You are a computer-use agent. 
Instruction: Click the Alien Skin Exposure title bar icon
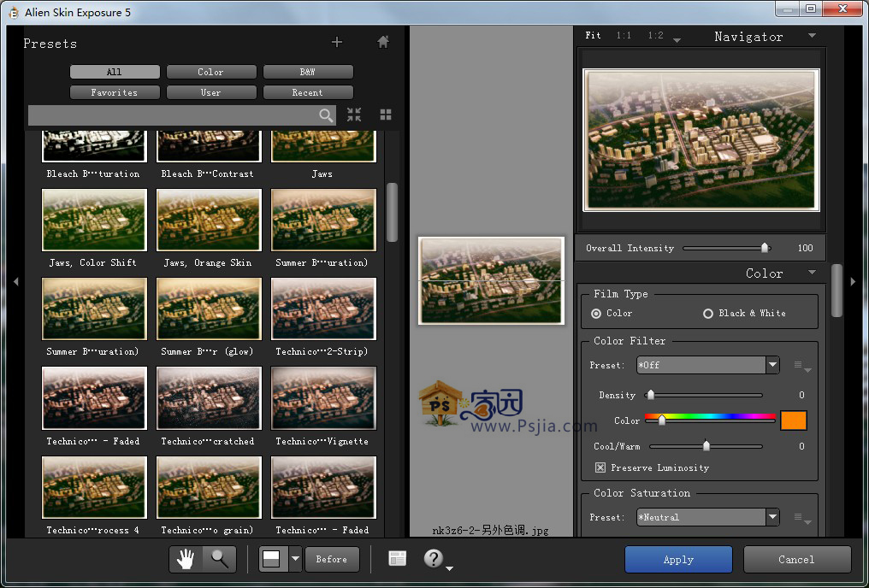(14, 12)
